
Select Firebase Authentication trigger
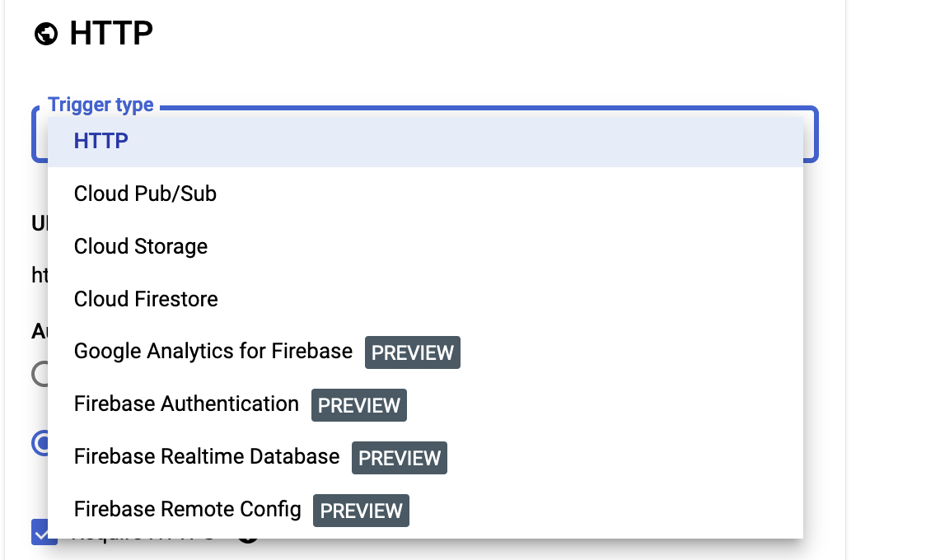coord(425,404)
